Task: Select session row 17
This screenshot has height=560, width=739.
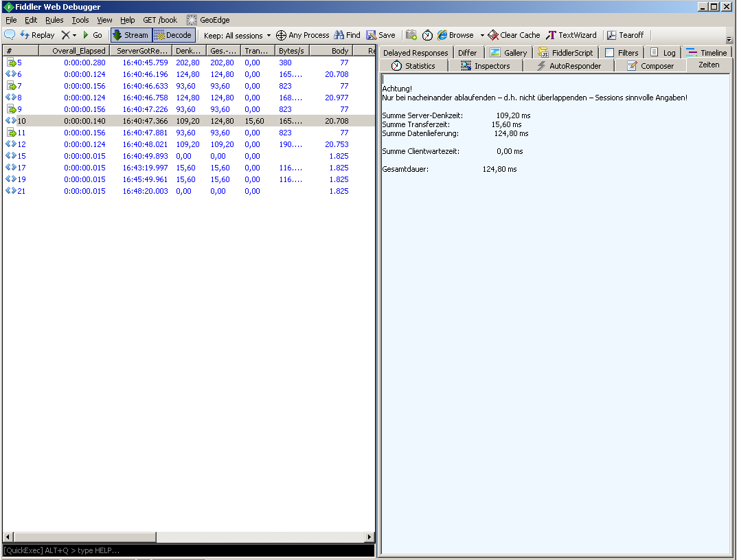Action: coord(188,168)
